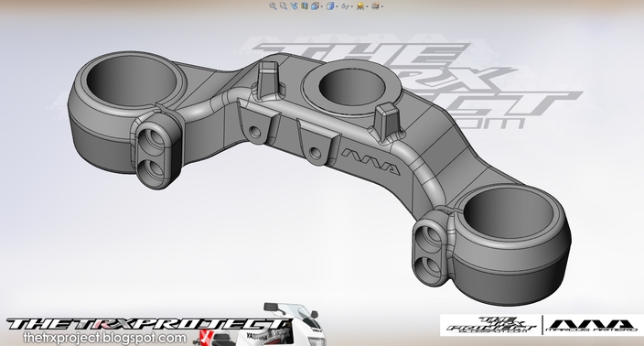Image resolution: width=644 pixels, height=346 pixels.
Task: Expand the Apply Scene dropdown arrow
Action: click(382, 6)
